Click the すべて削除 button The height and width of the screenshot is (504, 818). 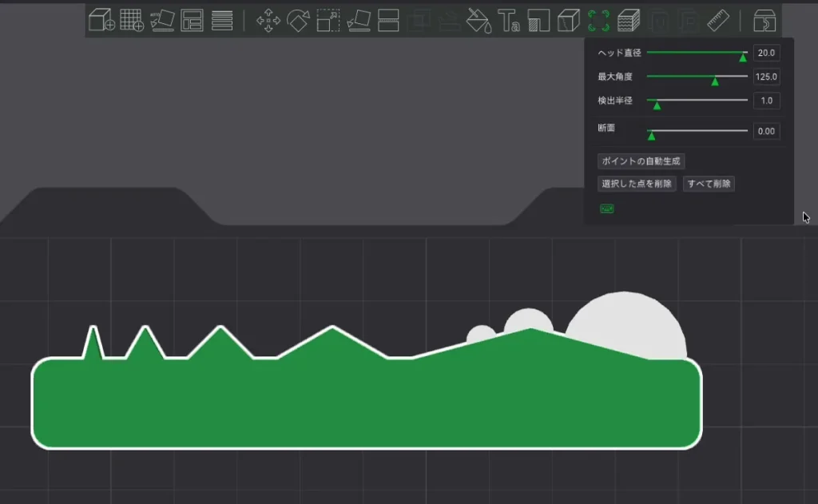(709, 184)
